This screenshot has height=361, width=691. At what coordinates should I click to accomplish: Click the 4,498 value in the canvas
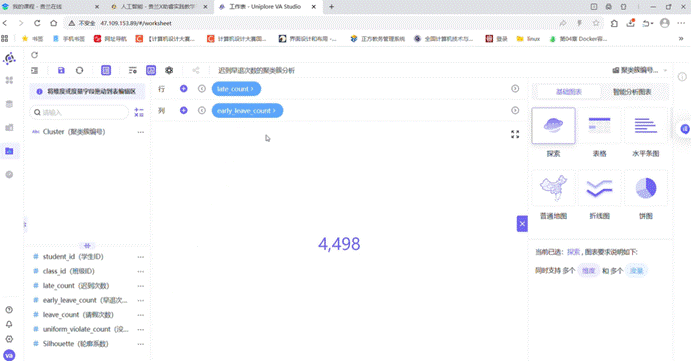coord(339,244)
